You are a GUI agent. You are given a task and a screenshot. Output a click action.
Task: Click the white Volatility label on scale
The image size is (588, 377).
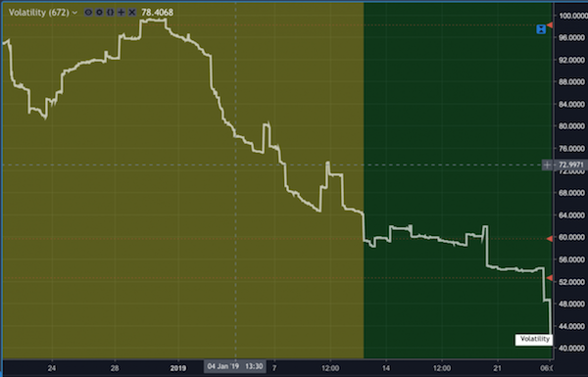tap(534, 340)
